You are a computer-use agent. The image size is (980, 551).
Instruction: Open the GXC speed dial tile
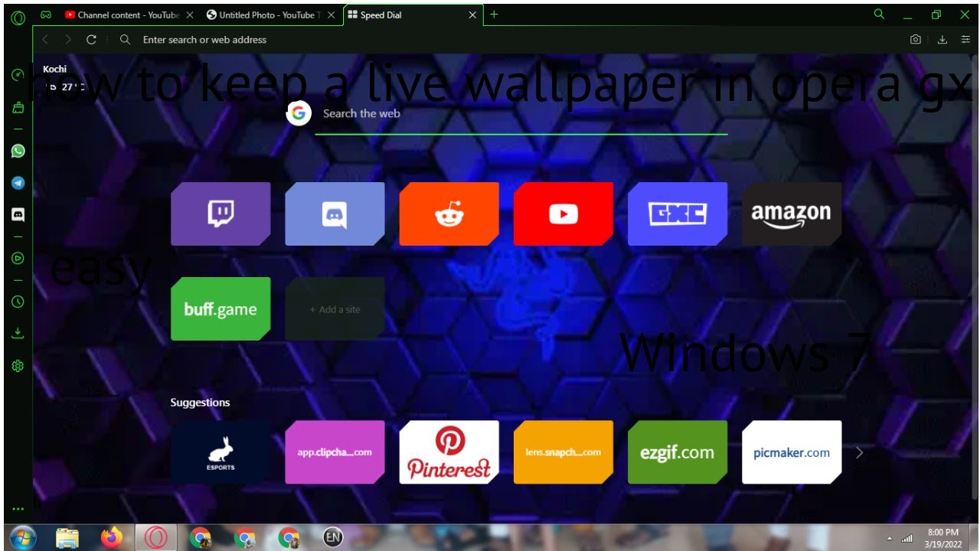678,214
